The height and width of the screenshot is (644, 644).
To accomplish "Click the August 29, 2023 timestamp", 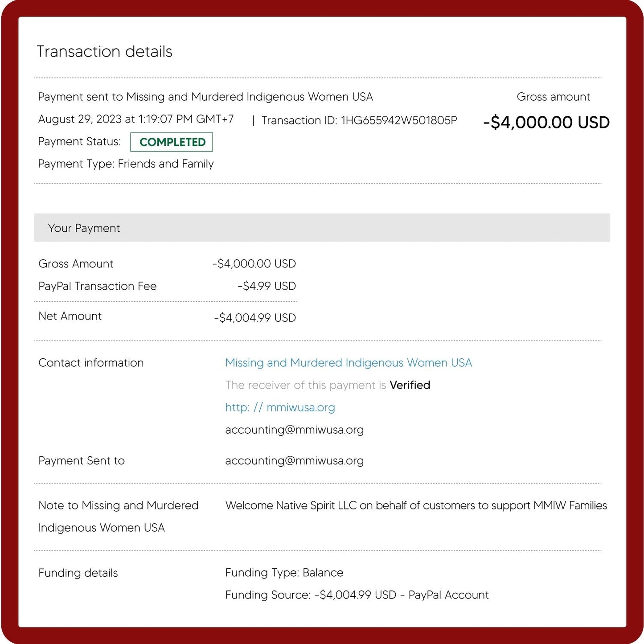I will tap(135, 119).
